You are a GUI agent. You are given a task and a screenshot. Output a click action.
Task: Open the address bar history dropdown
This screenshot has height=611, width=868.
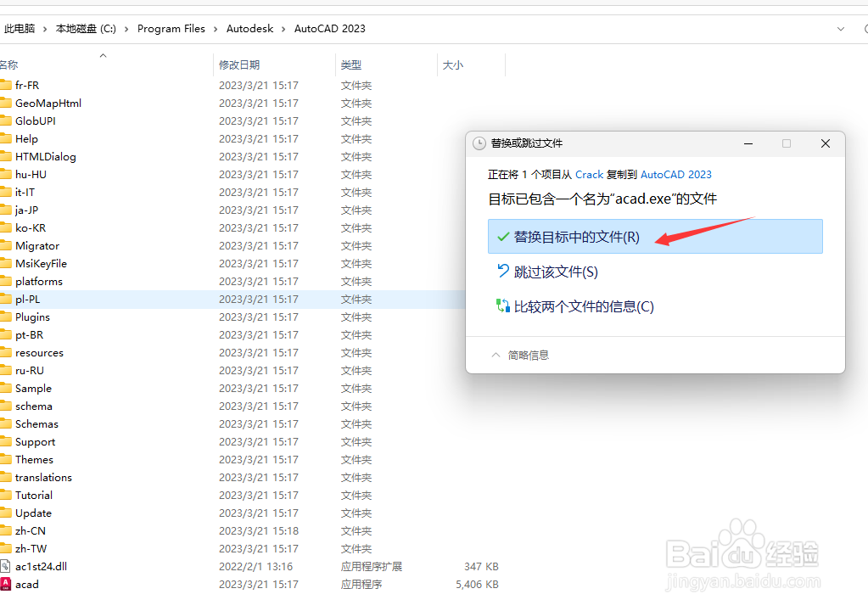[x=841, y=29]
